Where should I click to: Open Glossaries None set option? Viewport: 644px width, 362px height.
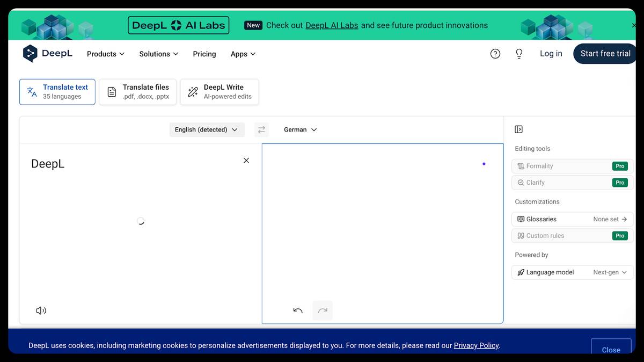point(610,219)
